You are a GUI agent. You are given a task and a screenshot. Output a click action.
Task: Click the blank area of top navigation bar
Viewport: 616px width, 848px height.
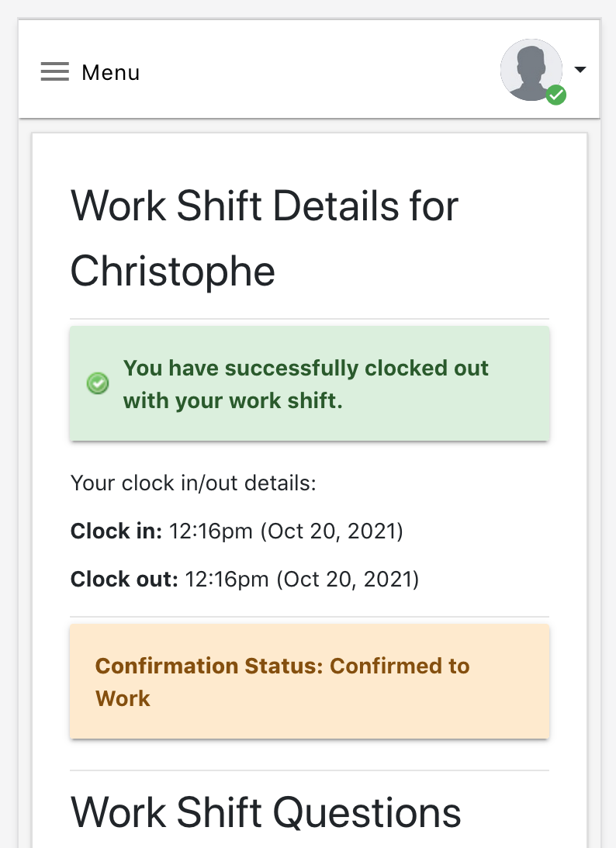tap(319, 71)
